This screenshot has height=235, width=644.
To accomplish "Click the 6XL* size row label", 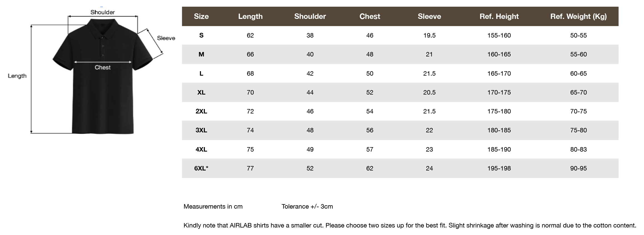I will pyautogui.click(x=201, y=168).
